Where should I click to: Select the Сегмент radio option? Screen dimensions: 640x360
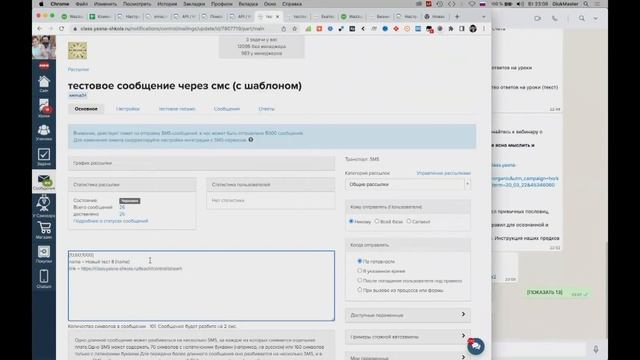pos(409,221)
